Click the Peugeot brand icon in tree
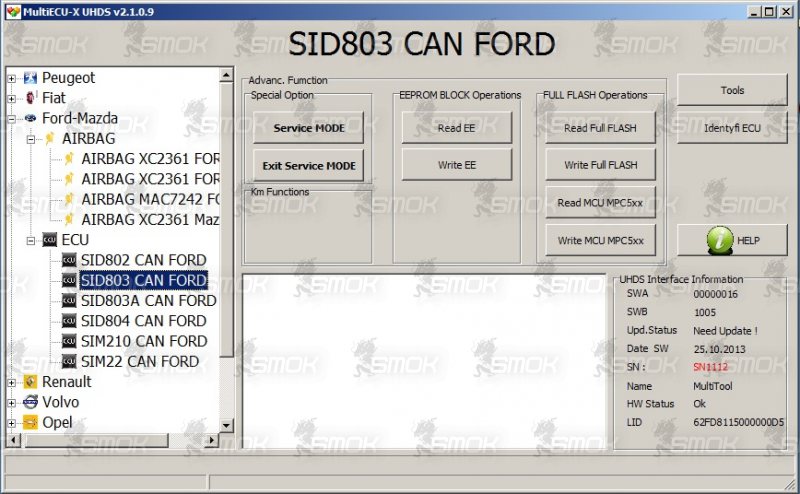800x494 pixels. point(31,78)
